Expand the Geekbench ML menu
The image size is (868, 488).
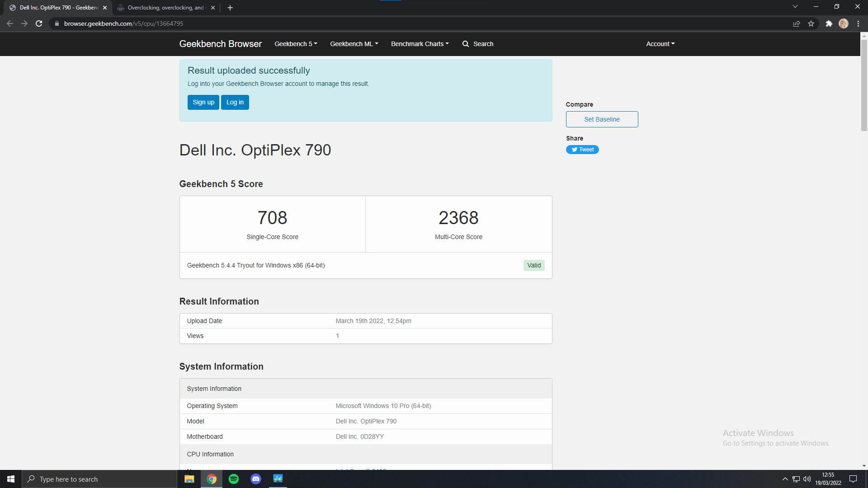point(354,44)
